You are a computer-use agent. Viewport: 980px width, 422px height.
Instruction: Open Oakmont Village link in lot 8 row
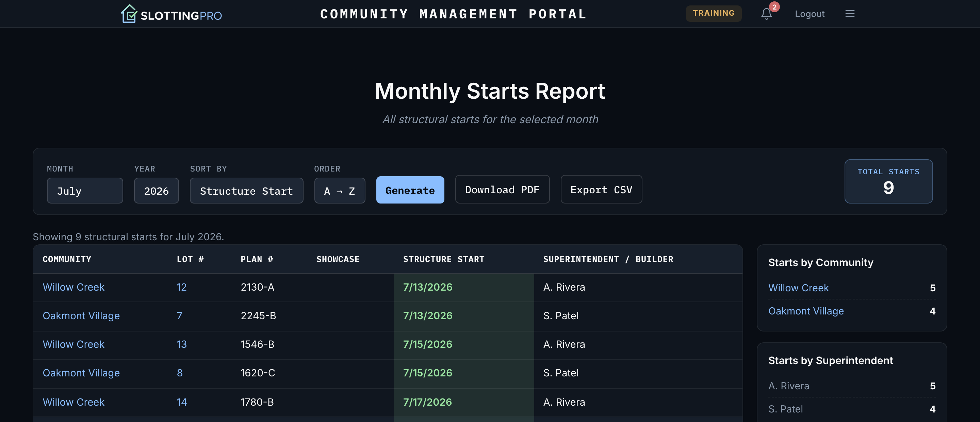[x=81, y=373]
